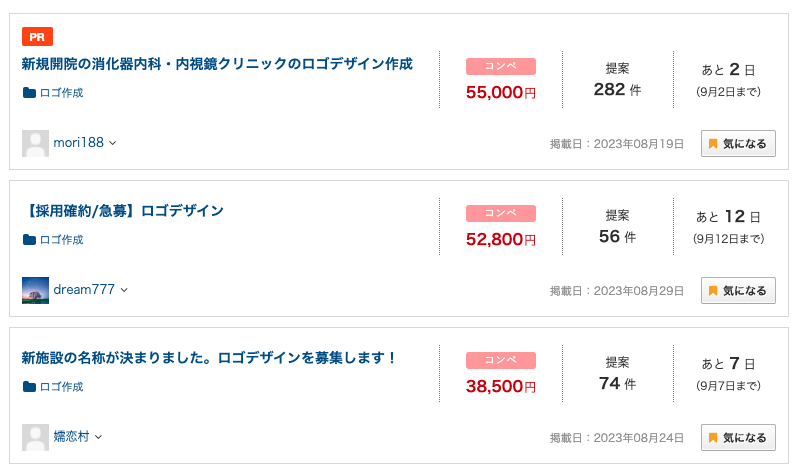Click the folder icon in the 嬬恋村 listing
The height and width of the screenshot is (470, 801).
point(29,387)
